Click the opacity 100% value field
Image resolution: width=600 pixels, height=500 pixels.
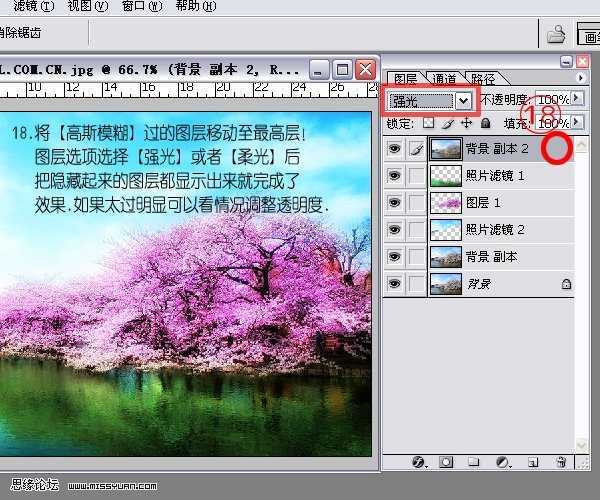click(553, 99)
